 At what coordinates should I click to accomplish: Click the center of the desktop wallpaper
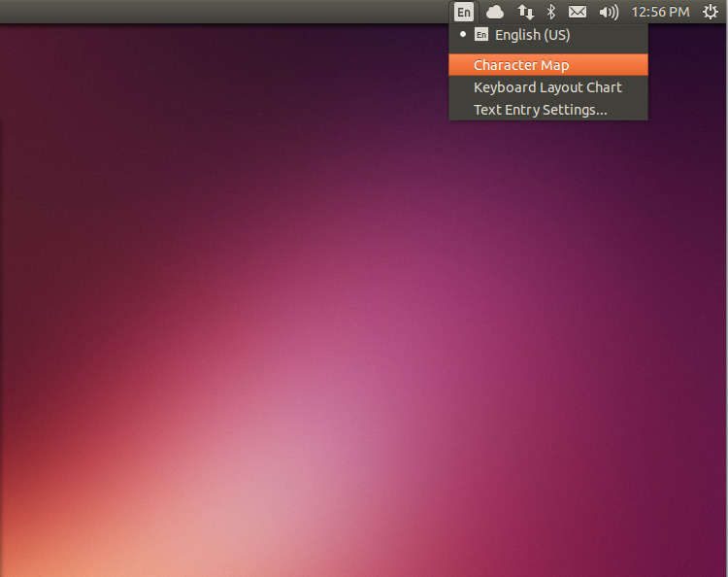point(364,301)
